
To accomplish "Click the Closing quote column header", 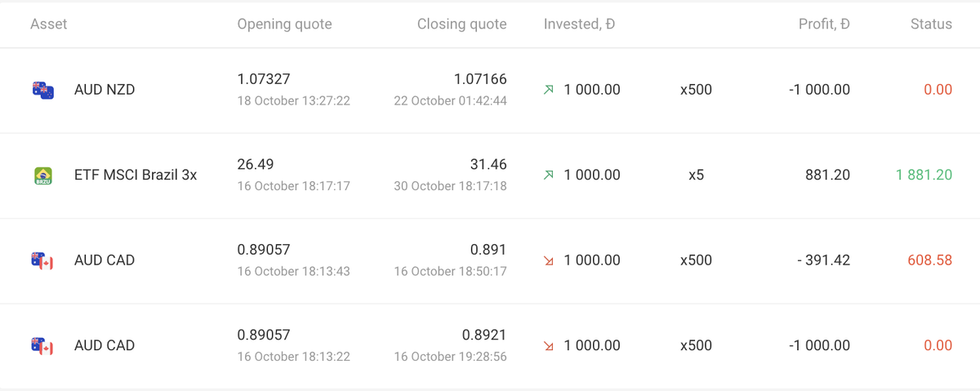I will [x=461, y=24].
